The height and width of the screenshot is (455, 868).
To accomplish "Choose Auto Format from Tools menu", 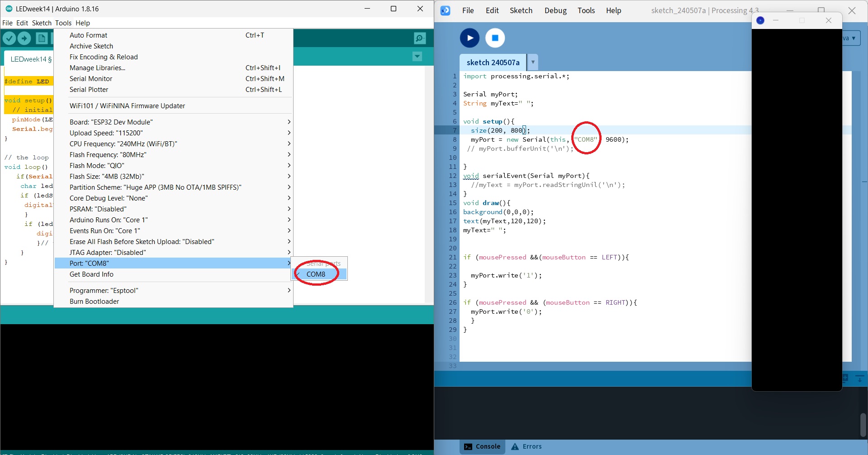I will click(174, 35).
